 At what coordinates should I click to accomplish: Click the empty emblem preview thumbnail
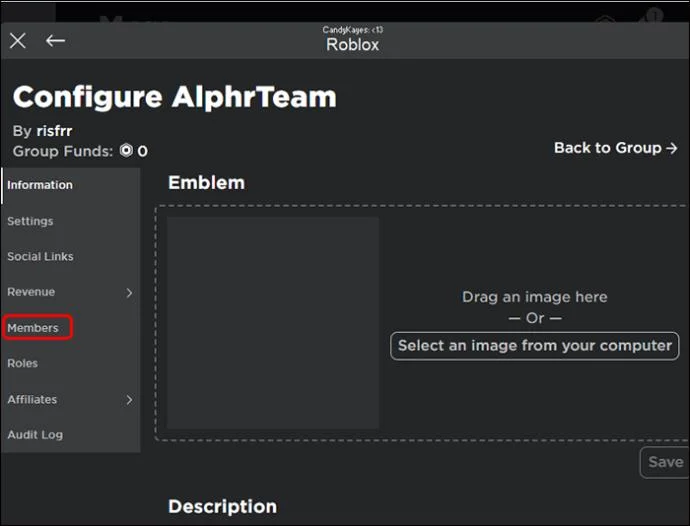pyautogui.click(x=273, y=323)
